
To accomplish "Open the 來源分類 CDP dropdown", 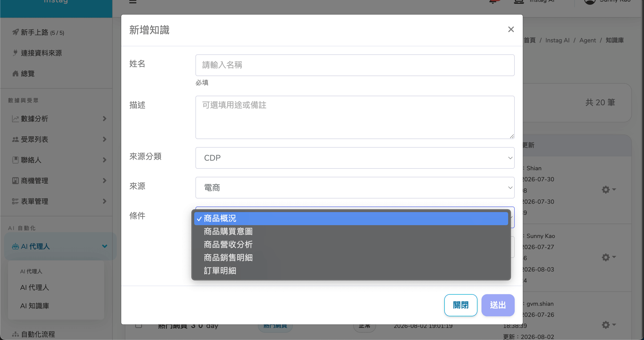I will [355, 158].
